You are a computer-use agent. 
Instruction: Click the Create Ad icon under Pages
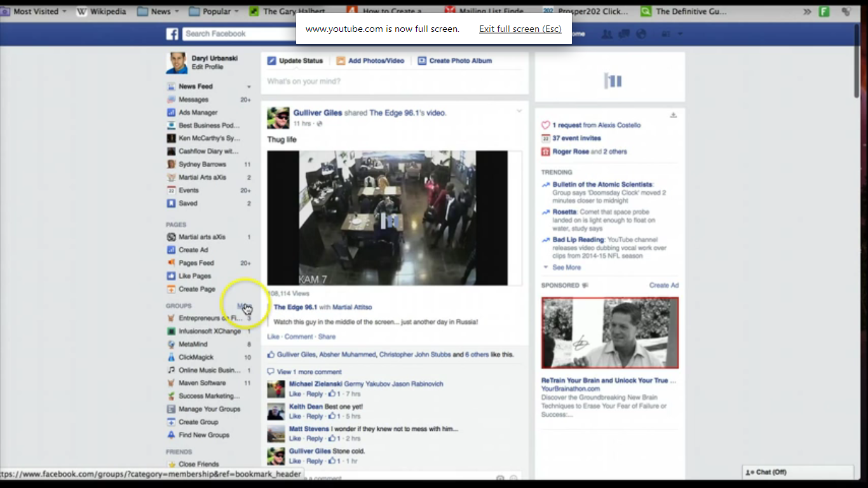(171, 250)
